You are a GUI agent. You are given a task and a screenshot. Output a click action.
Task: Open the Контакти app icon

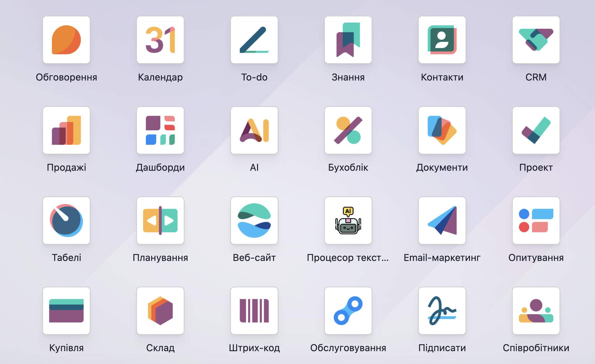(x=442, y=40)
